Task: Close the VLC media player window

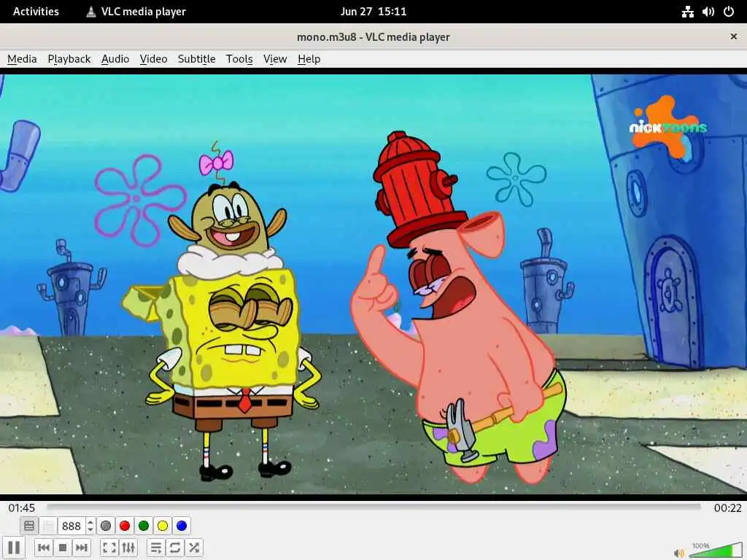Action: tap(734, 36)
